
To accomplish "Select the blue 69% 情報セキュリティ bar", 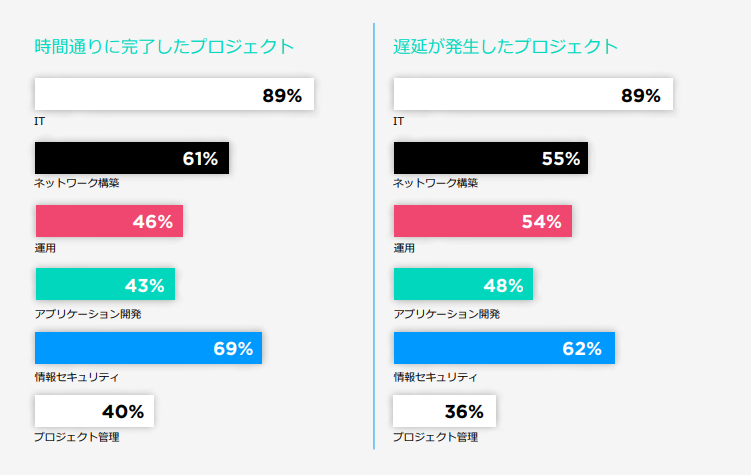I will coord(148,348).
